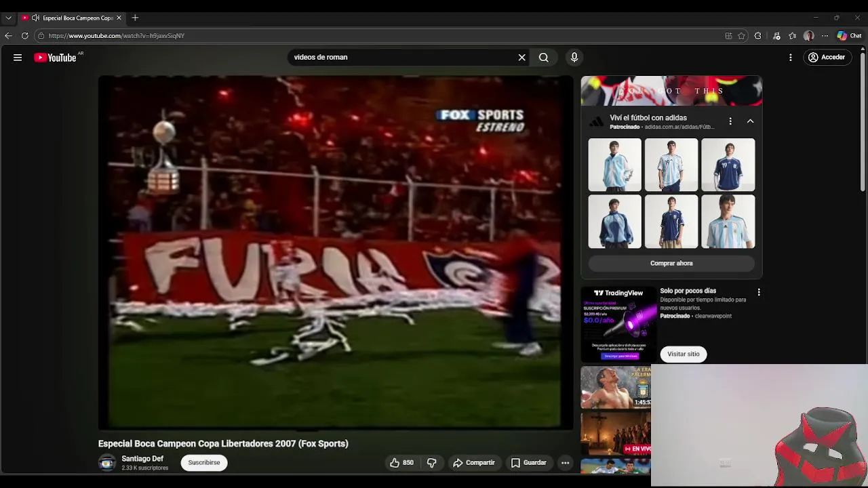The image size is (868, 488).
Task: Open more actions ellipsis under the video
Action: tap(565, 463)
